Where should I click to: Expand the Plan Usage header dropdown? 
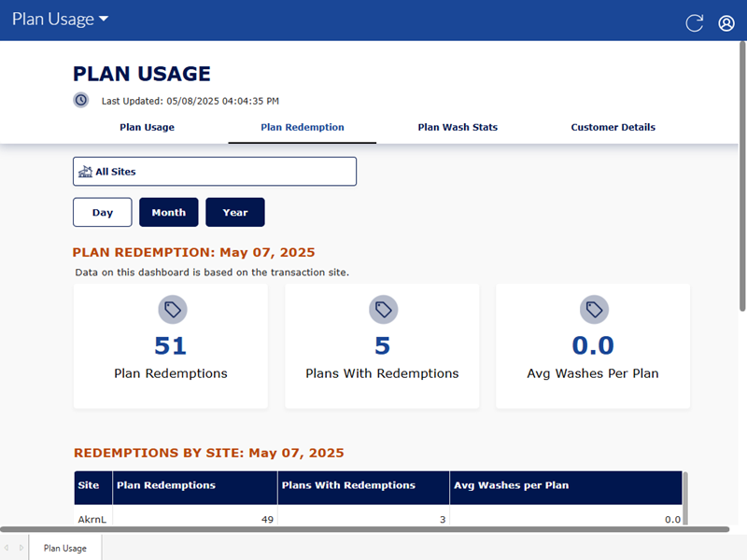[60, 19]
